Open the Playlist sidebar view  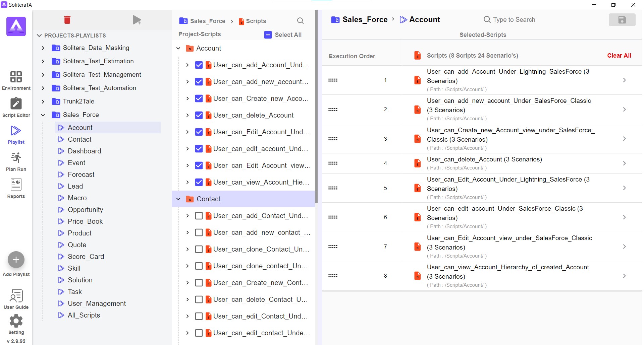point(16,135)
